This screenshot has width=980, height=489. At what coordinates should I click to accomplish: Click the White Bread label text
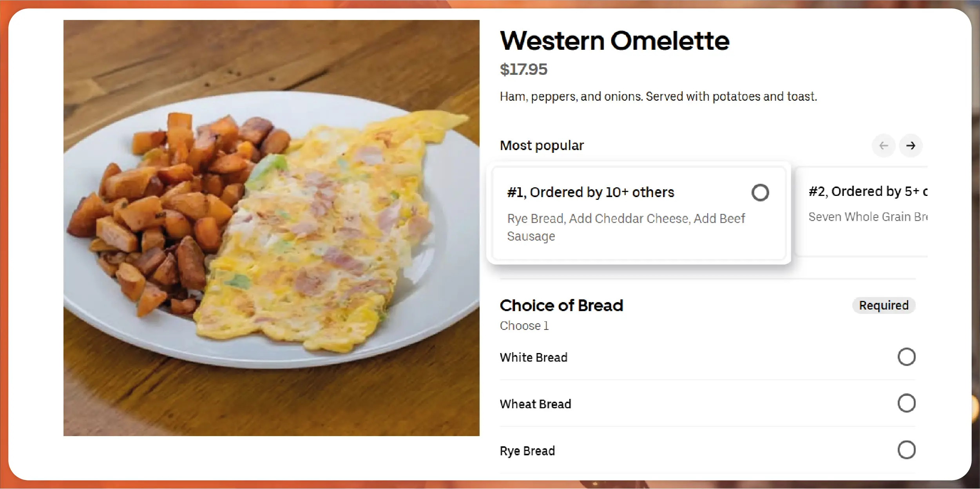(533, 357)
